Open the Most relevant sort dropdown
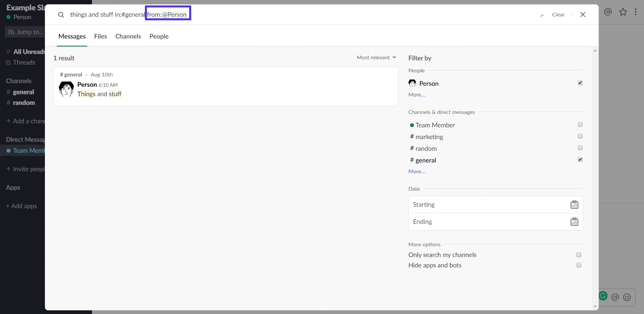Viewport: 644px width, 314px height. pos(376,57)
